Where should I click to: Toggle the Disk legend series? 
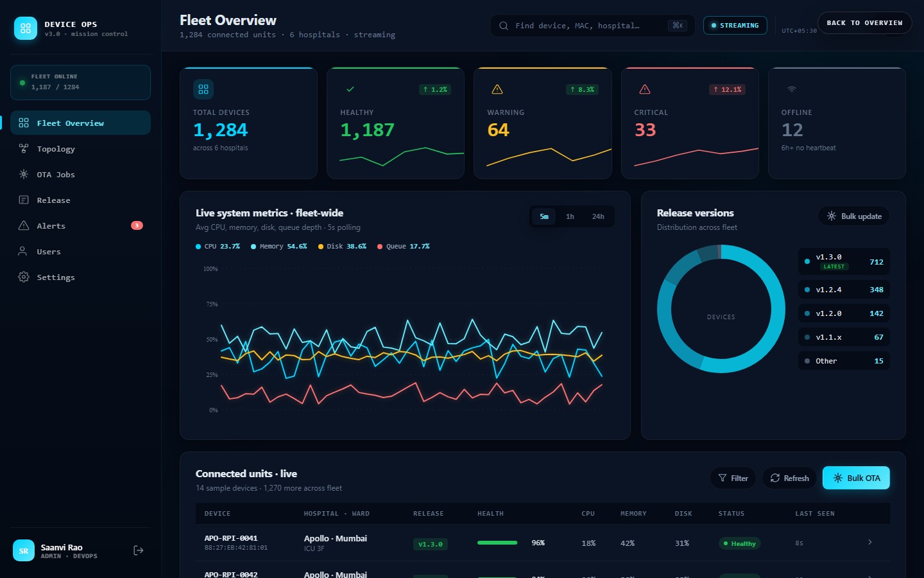[x=342, y=247]
